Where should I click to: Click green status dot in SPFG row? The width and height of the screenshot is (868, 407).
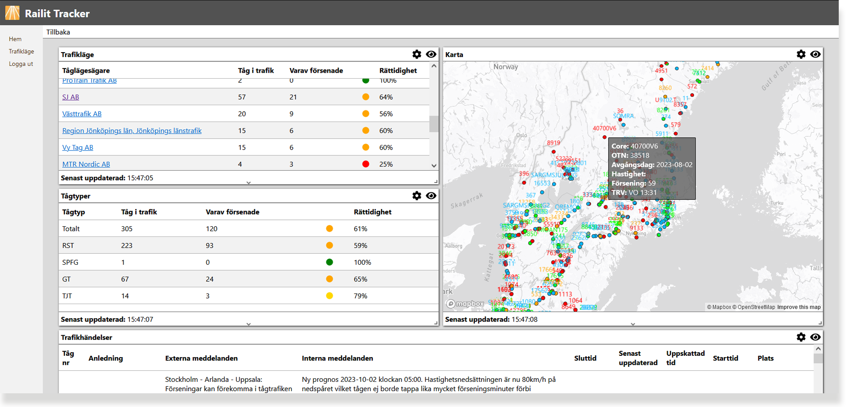pos(330,262)
